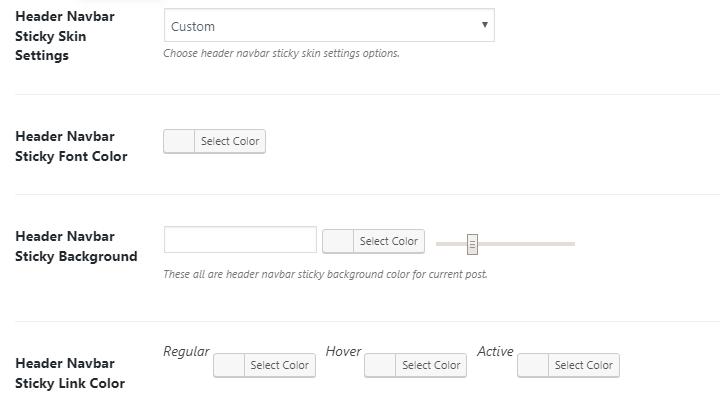Viewport: 720px width, 401px height.
Task: Focus the Sticky Background color text field
Action: [240, 240]
